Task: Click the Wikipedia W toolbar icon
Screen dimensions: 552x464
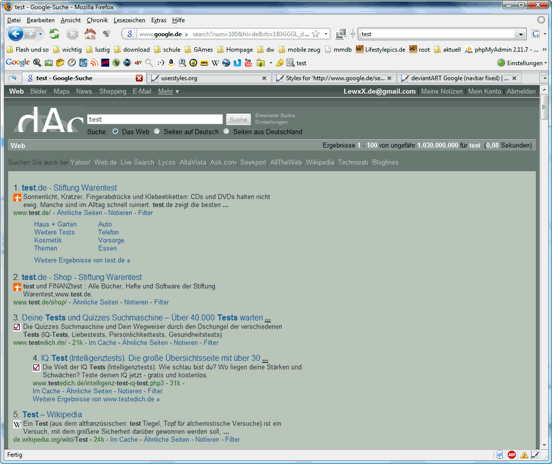Action: 215,63
